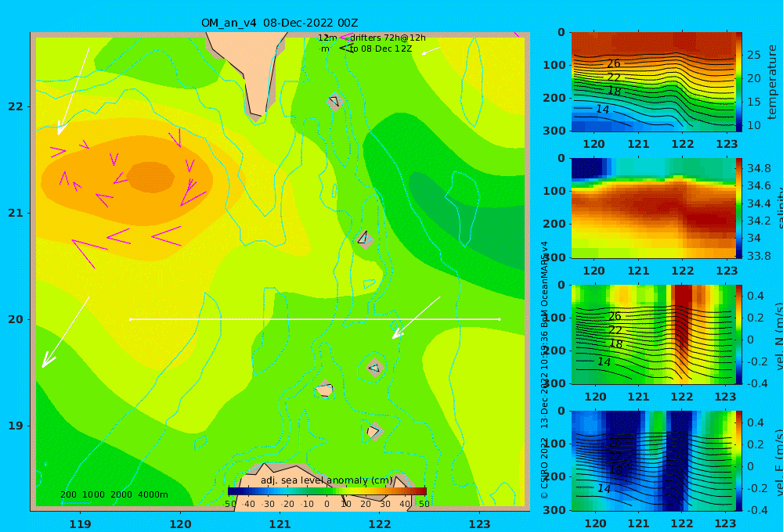Click the dark orange eddy core near 21.3N

coord(150,177)
